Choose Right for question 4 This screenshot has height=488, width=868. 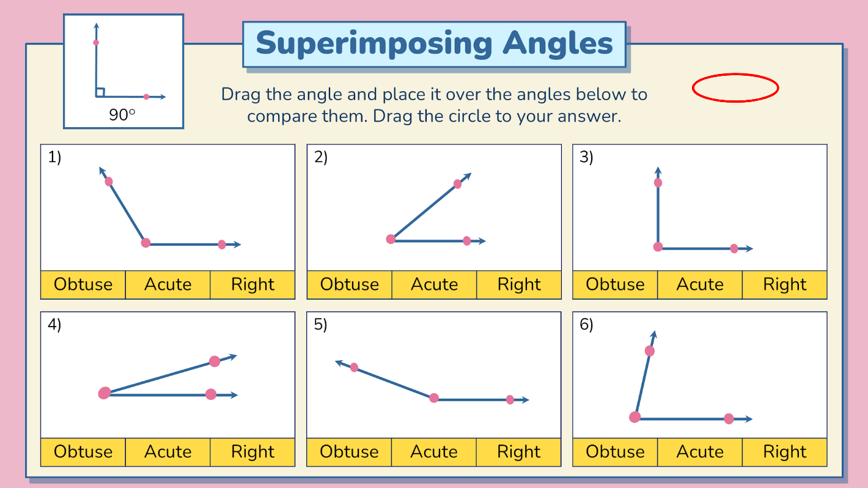tap(252, 452)
